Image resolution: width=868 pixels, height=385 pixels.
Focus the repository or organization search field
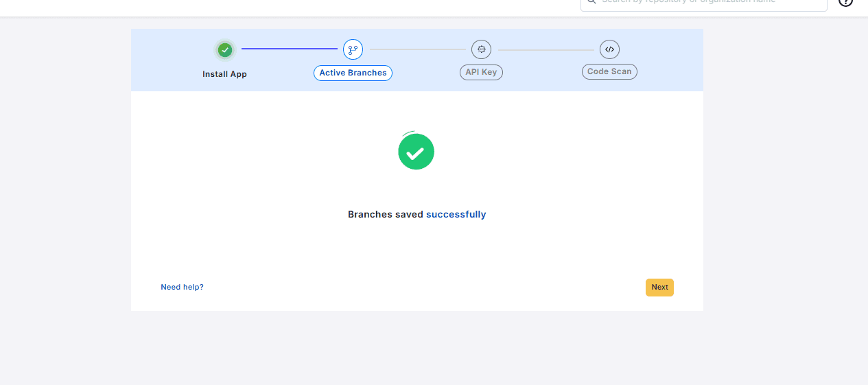coord(707,3)
